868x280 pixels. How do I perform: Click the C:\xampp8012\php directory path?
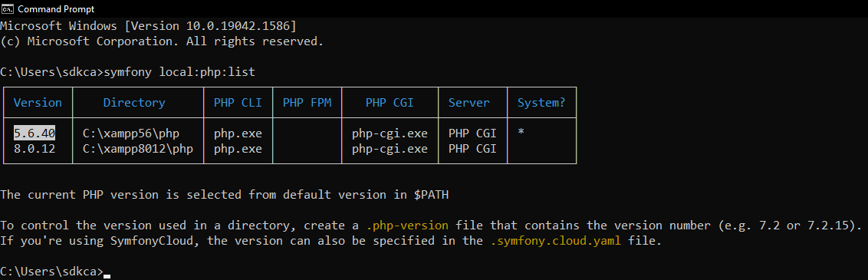(138, 148)
